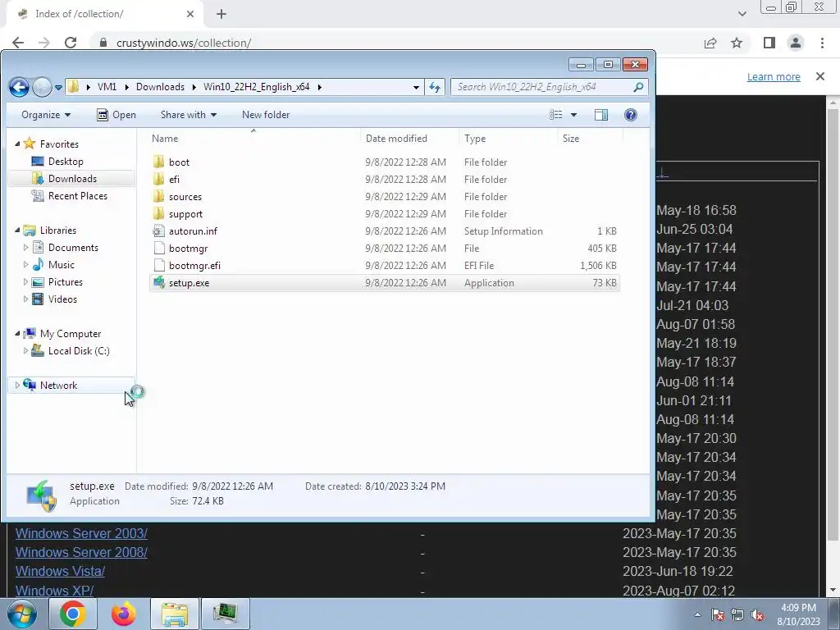
Task: Click the Learn more link
Action: coord(774,76)
